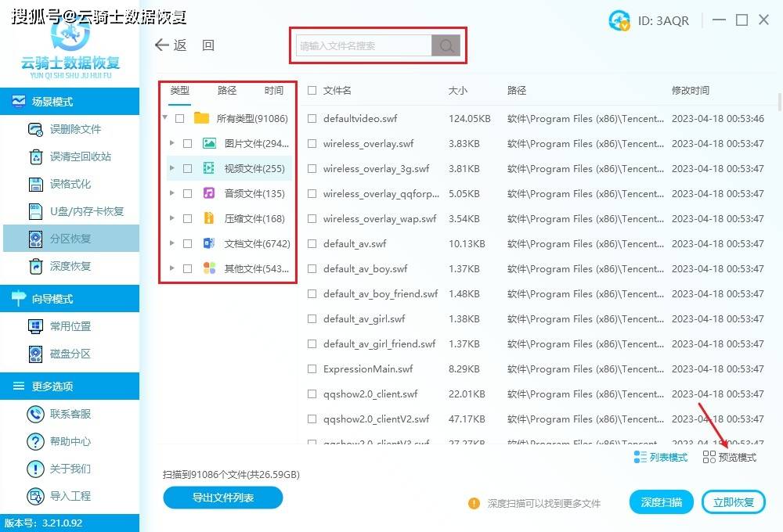Click the 立即恢复 recover button
Viewport: 783px width, 532px height.
tap(733, 501)
